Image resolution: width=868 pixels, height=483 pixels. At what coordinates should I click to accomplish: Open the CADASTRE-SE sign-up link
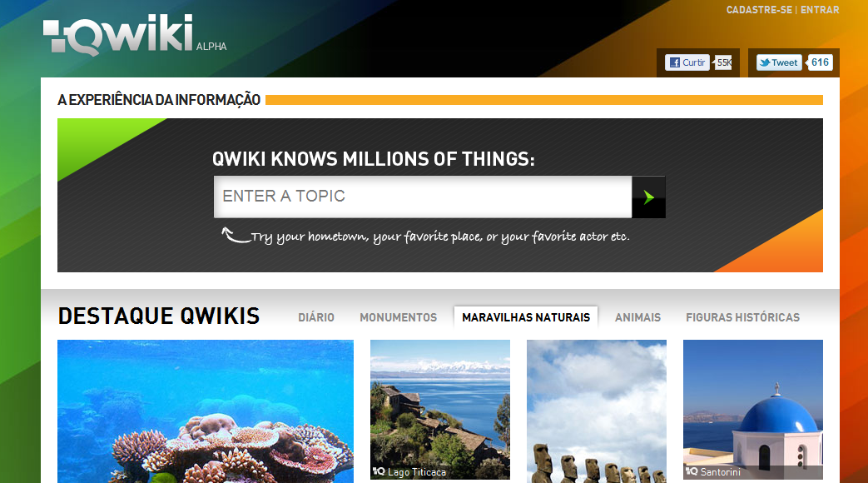click(759, 10)
